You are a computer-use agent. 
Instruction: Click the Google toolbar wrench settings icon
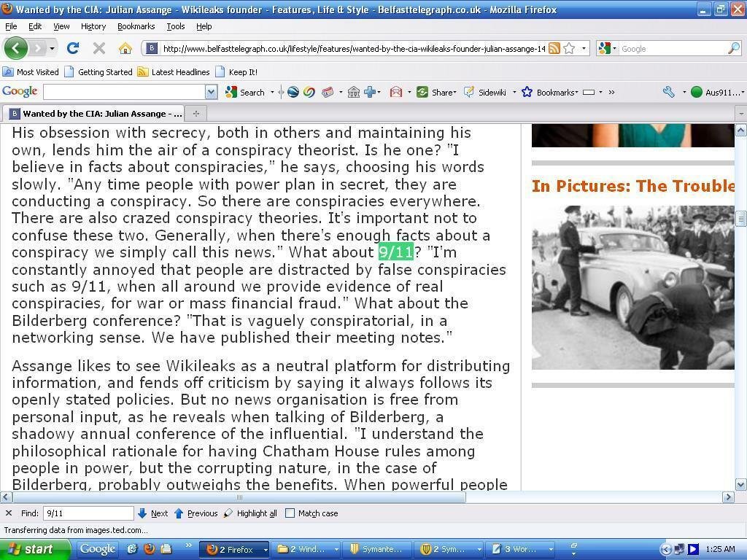coord(669,92)
